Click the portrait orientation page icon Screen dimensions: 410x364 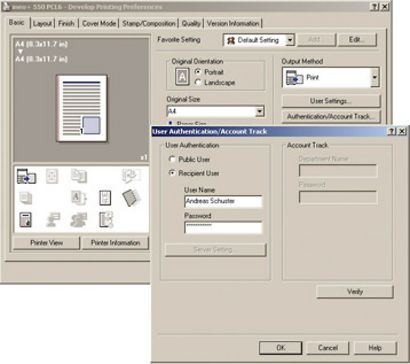click(182, 77)
